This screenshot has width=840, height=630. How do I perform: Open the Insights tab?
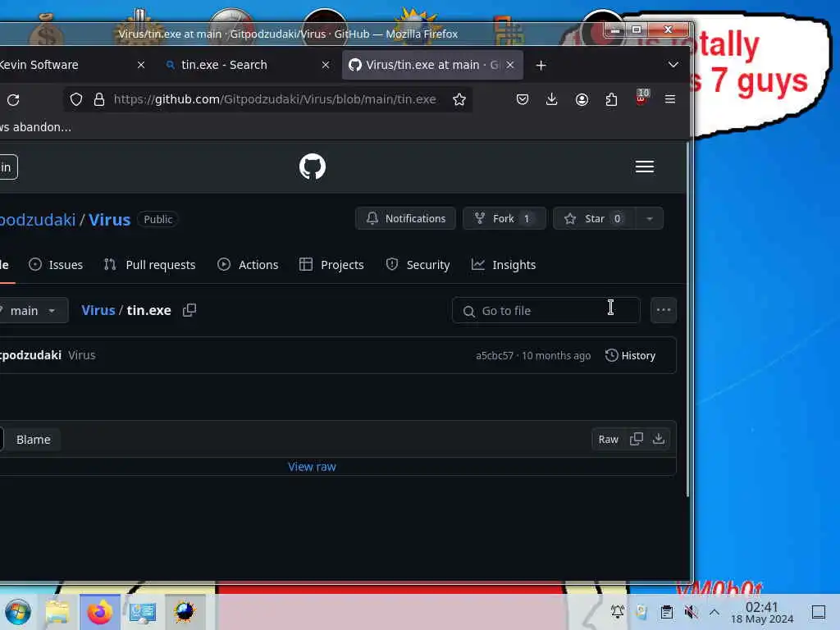tap(504, 265)
